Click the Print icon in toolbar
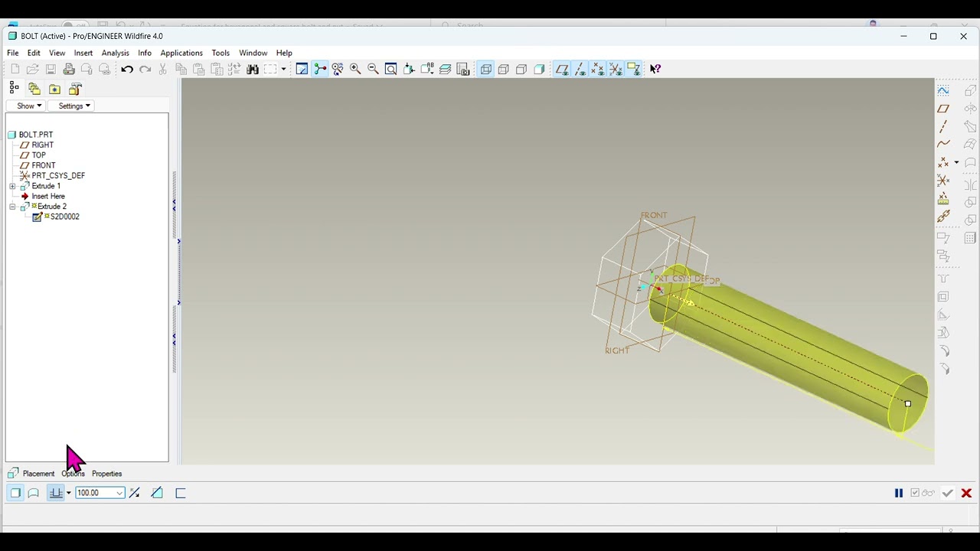 click(69, 70)
